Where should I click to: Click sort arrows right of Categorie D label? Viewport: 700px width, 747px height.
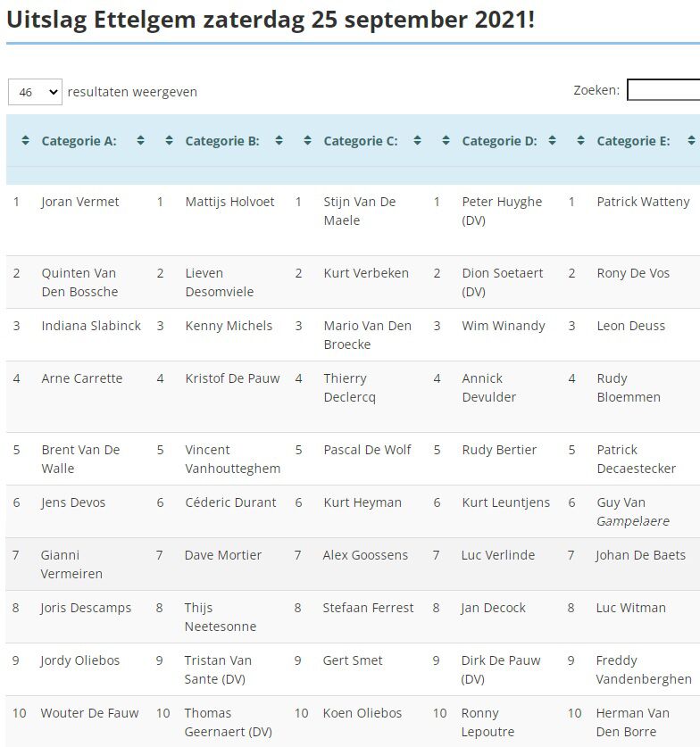(x=553, y=140)
